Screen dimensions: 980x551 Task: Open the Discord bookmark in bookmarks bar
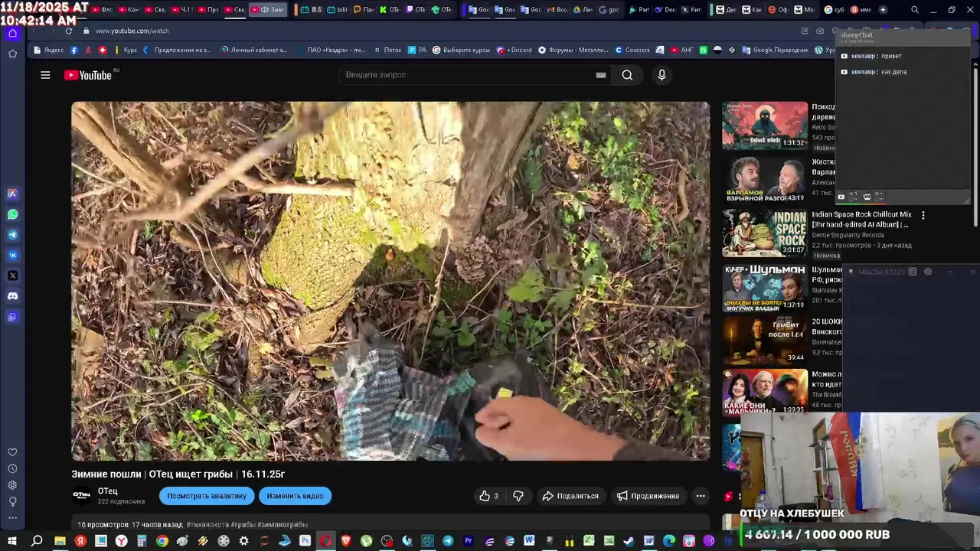tap(515, 50)
